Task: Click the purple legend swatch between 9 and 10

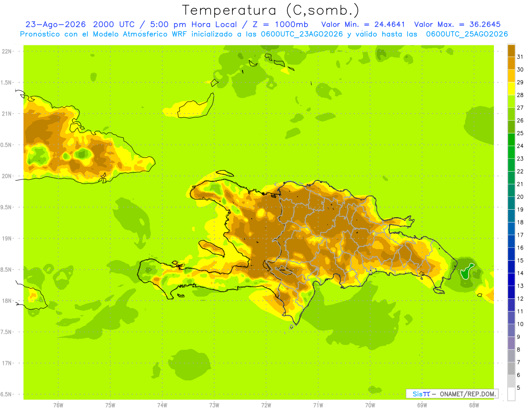Action: 511,330
